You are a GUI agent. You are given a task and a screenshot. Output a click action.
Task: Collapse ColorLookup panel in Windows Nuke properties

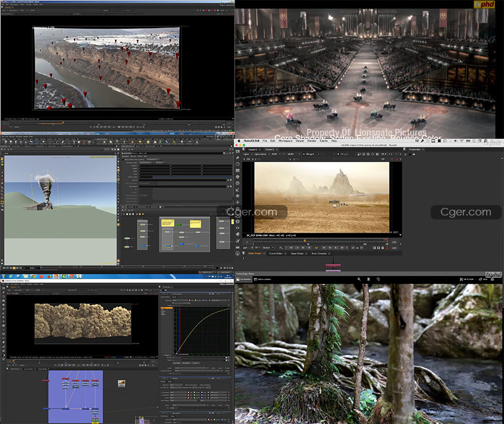[x=161, y=294]
